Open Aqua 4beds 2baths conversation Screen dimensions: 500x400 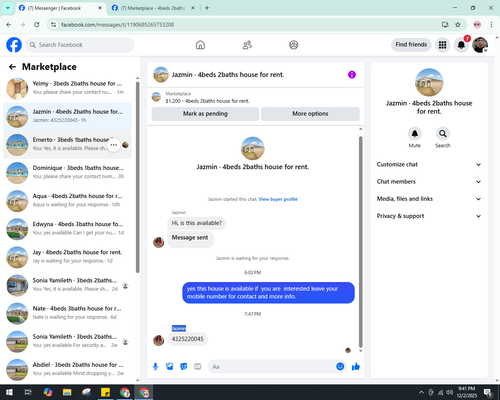67,201
